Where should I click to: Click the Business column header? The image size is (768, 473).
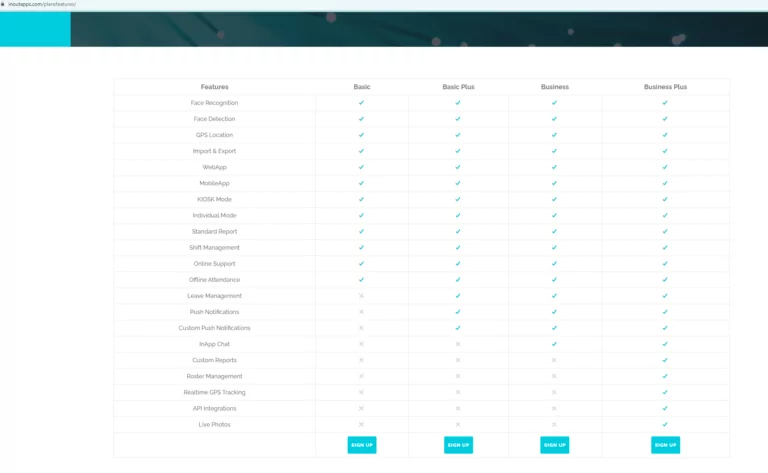pos(555,87)
